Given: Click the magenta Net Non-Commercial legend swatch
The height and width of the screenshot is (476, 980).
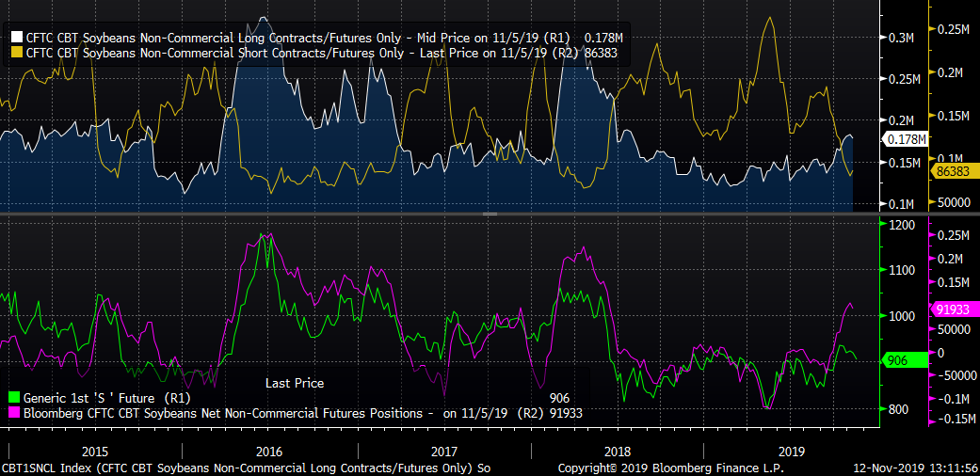Looking at the screenshot, I should pos(12,413).
